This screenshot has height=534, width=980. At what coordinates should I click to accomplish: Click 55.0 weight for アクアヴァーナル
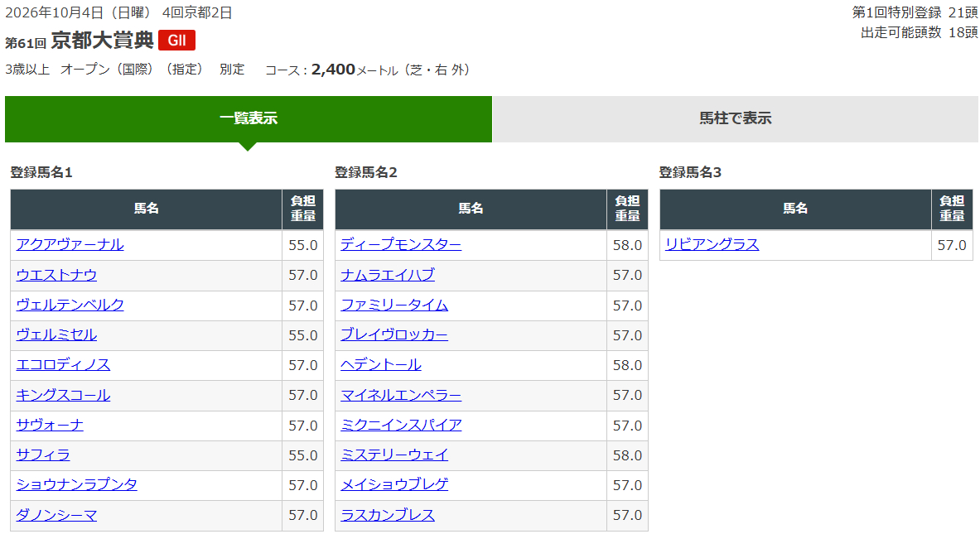pyautogui.click(x=303, y=245)
